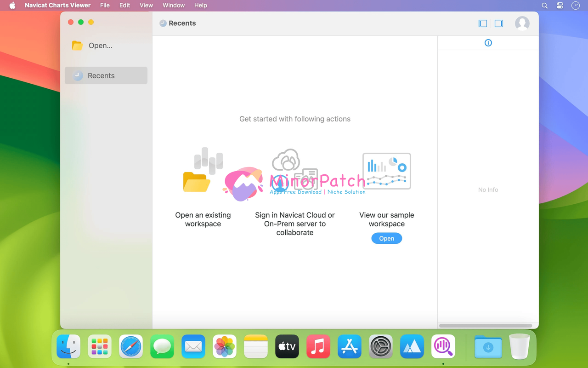
Task: Click the green window zoom button
Action: click(x=81, y=22)
